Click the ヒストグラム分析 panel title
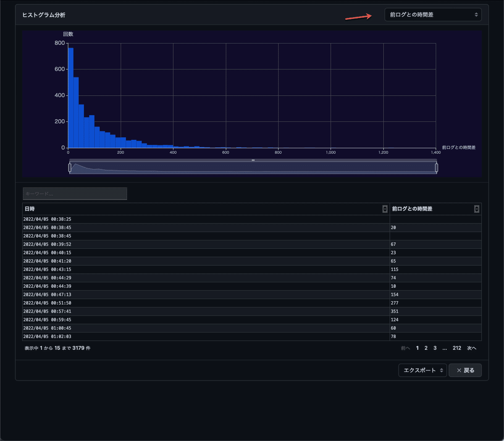This screenshot has width=504, height=441. 44,15
